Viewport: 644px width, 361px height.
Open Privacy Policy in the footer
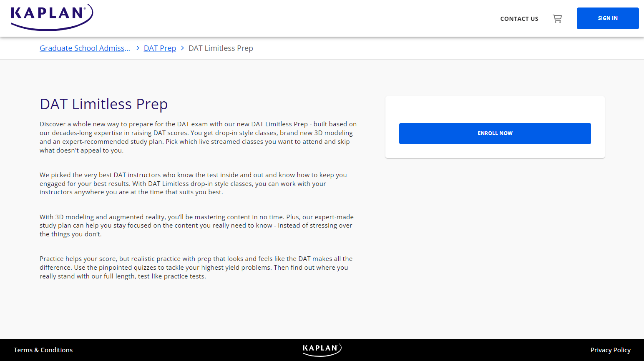(x=610, y=350)
